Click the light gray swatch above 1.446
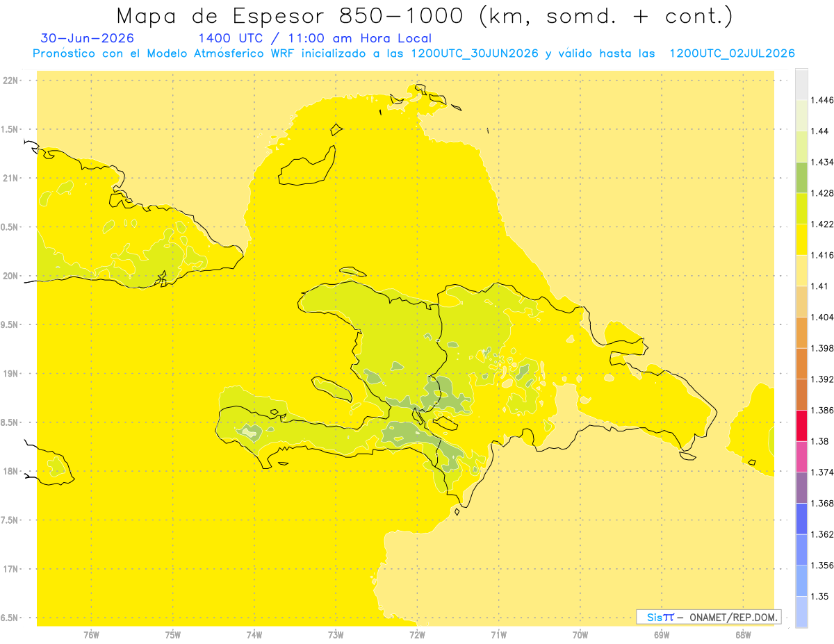The image size is (834, 644). 801,85
